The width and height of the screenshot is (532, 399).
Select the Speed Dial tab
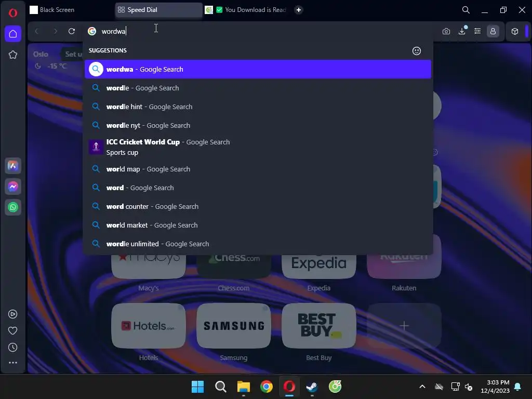[158, 10]
